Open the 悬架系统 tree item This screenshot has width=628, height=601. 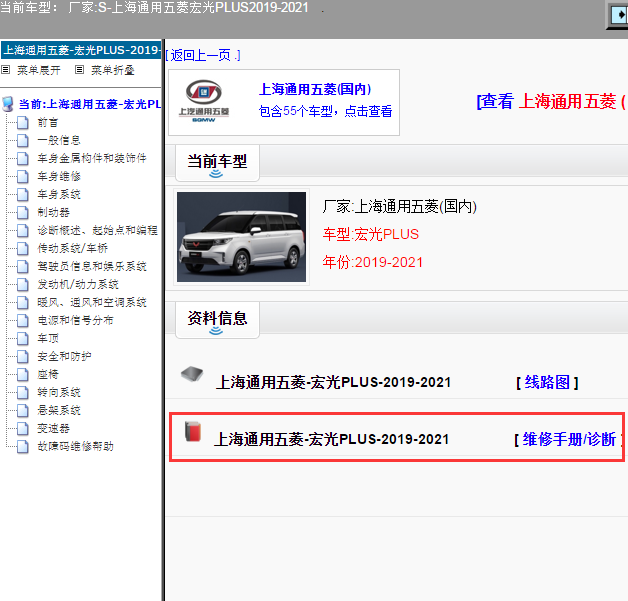(x=59, y=410)
